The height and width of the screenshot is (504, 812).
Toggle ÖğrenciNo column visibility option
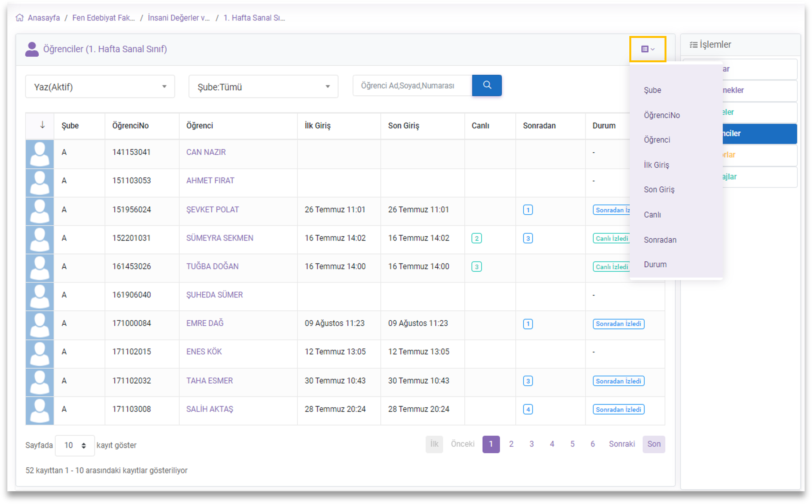pos(661,115)
